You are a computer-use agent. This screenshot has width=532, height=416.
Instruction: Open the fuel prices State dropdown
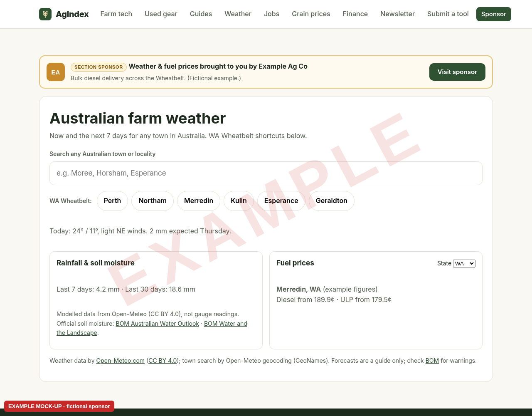[464, 263]
